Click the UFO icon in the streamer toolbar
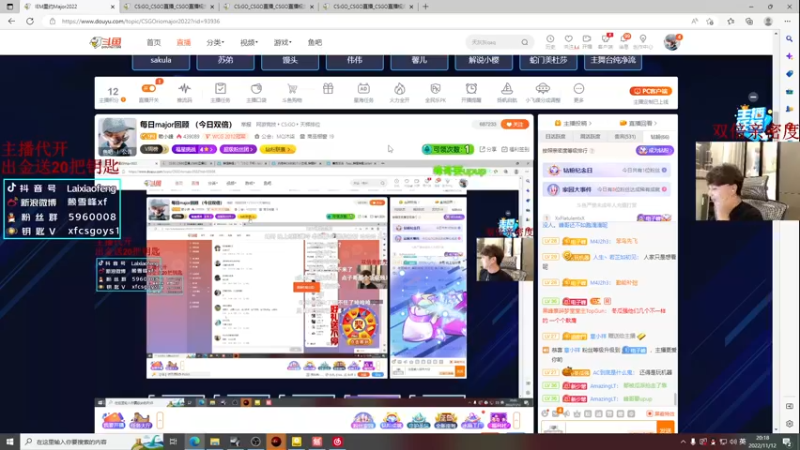The width and height of the screenshot is (800, 450). 543,89
